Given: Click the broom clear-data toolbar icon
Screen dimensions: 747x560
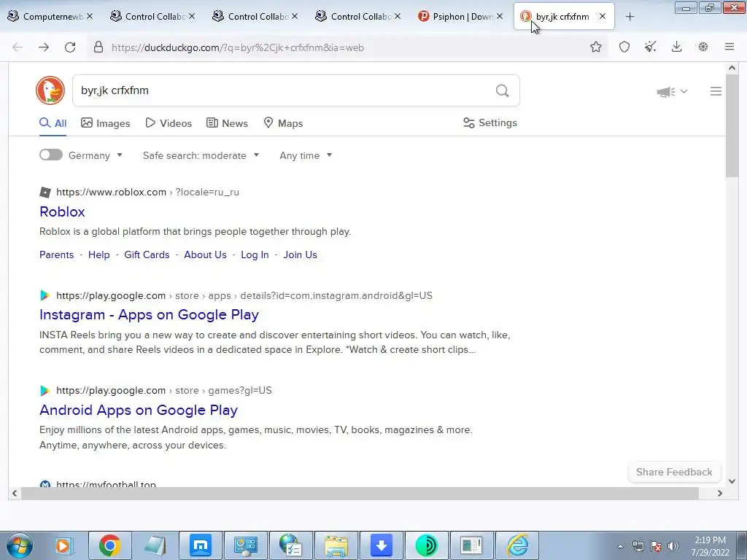Looking at the screenshot, I should (x=650, y=47).
